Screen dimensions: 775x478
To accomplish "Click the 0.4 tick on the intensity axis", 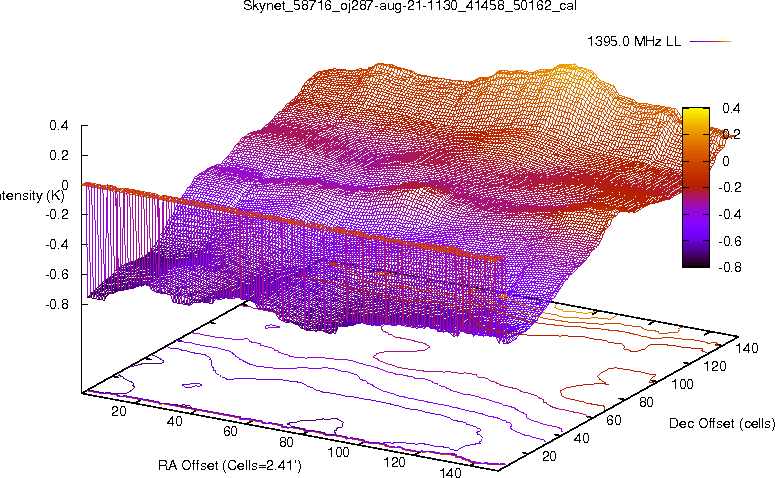I will 58,126.
